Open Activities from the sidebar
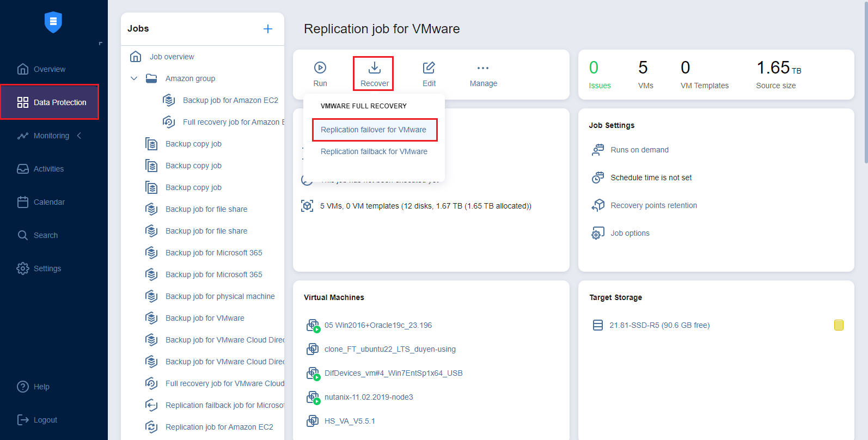The image size is (868, 440). click(48, 169)
